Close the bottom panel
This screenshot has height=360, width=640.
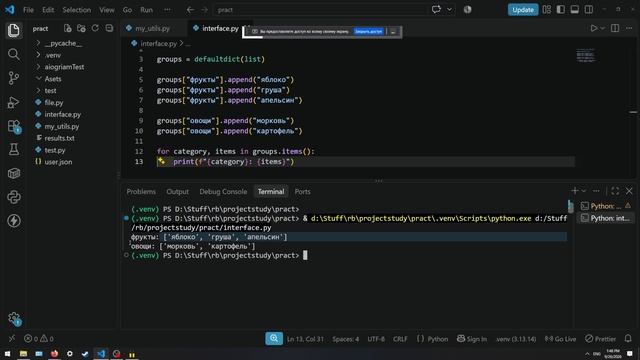tap(629, 191)
